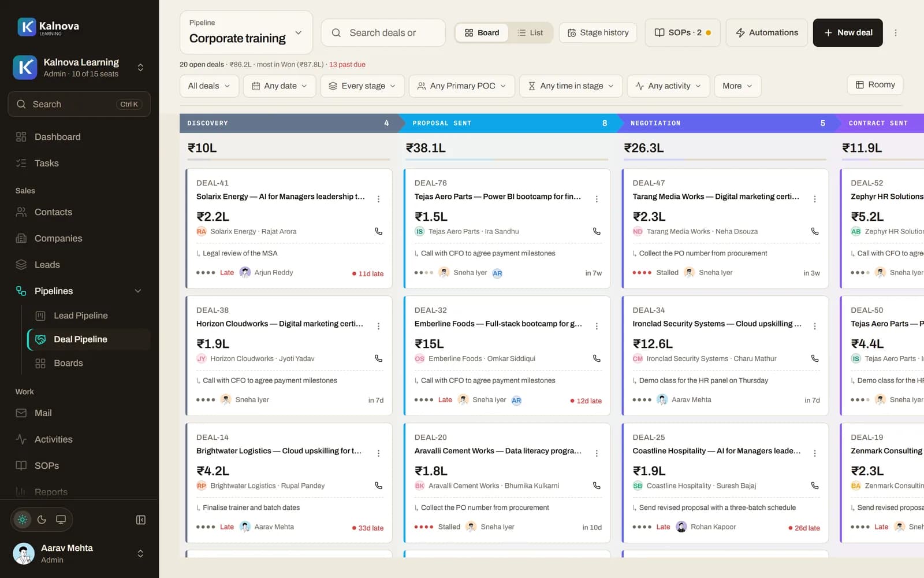
Task: Open the three-dot menu on Emberline Foods card
Action: (597, 326)
